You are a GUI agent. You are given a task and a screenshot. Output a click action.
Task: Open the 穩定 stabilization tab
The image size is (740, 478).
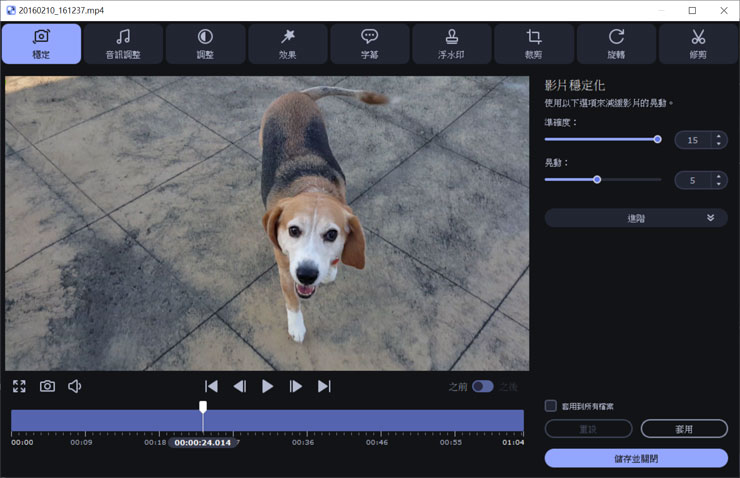coord(42,44)
